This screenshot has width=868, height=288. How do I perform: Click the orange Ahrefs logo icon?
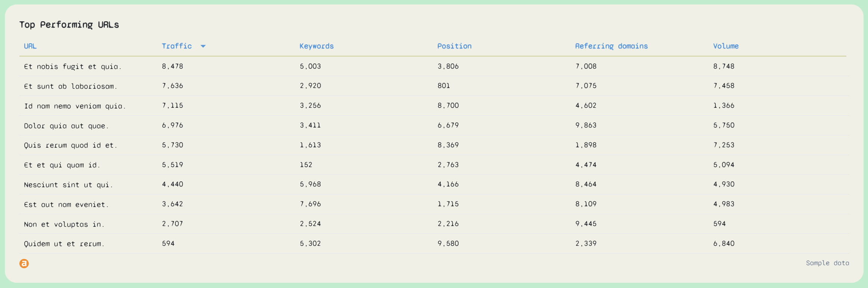[24, 263]
